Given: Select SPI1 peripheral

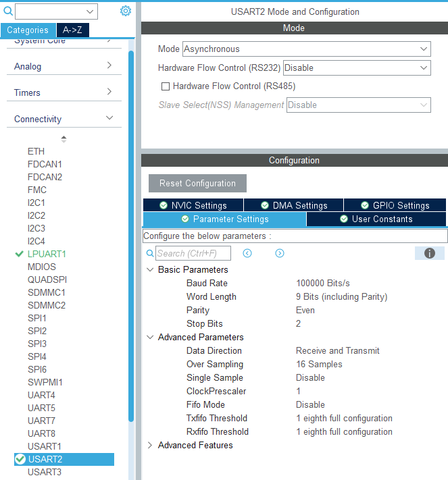Looking at the screenshot, I should pos(37,319).
